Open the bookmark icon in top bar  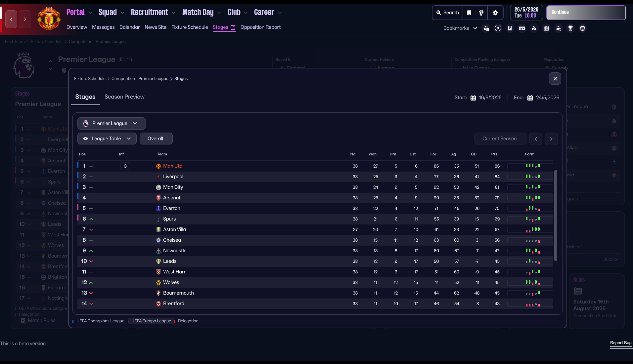(469, 13)
